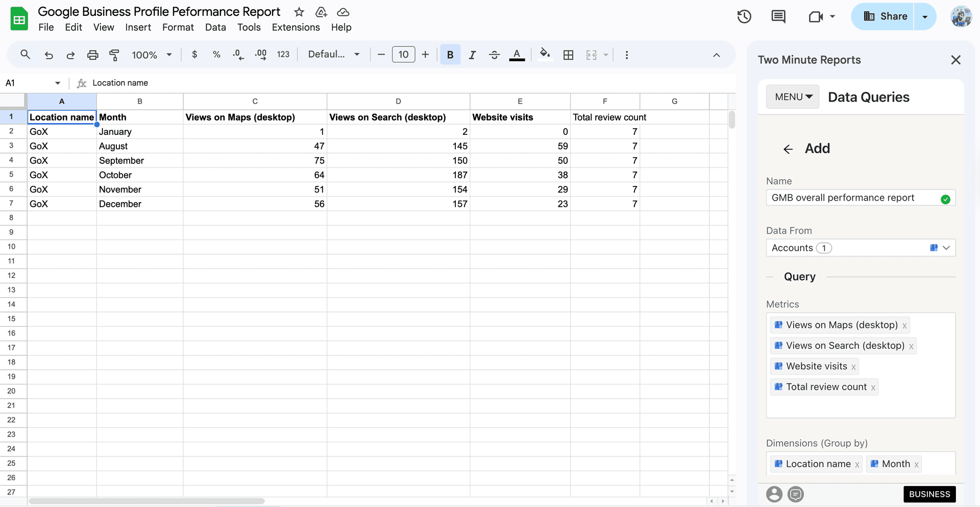The height and width of the screenshot is (507, 980).
Task: Print the spreadsheet
Action: pyautogui.click(x=93, y=55)
